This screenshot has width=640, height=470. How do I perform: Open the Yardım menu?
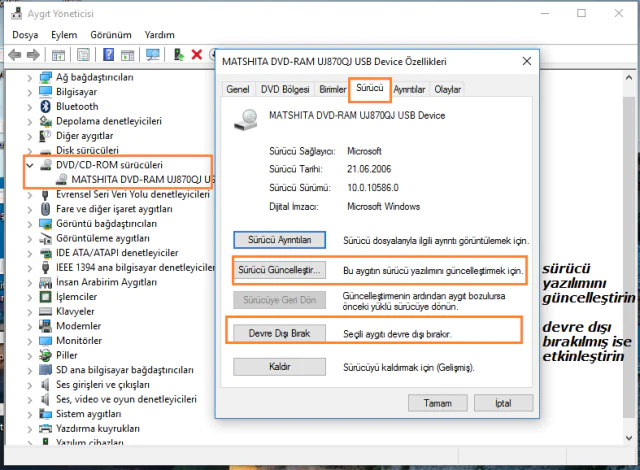point(160,35)
